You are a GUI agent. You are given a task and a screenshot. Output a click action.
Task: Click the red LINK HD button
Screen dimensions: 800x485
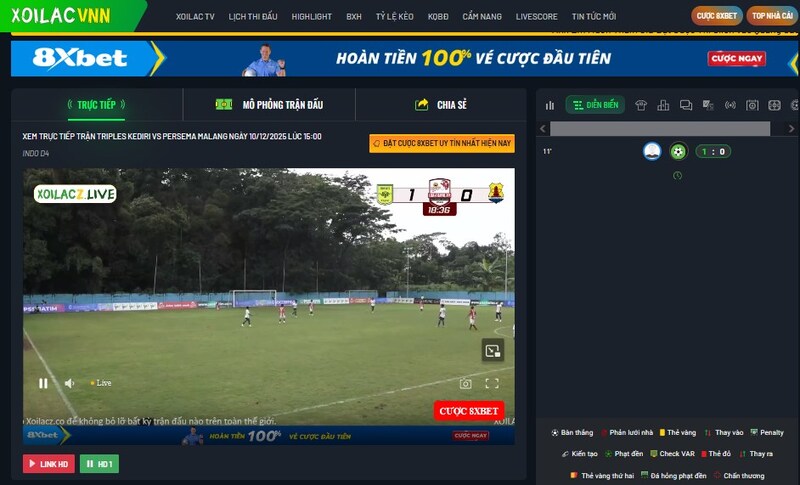[x=49, y=464]
